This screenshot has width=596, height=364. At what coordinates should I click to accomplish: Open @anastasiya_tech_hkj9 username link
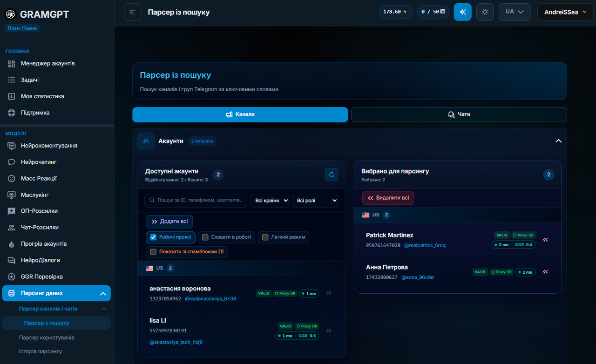tap(176, 342)
